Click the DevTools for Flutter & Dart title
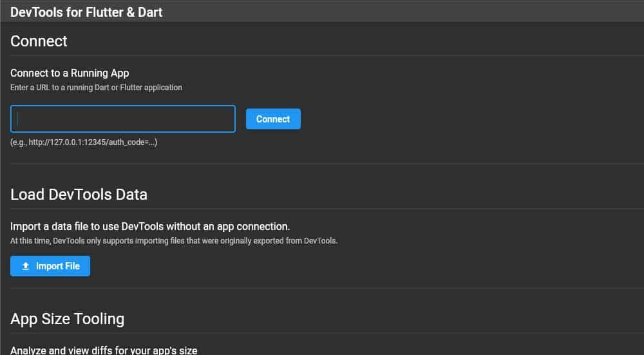644x355 pixels. pos(86,12)
